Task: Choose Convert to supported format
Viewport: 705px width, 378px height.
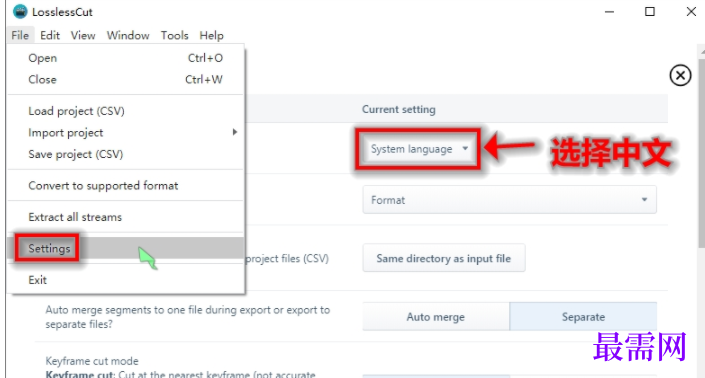Action: (126, 186)
